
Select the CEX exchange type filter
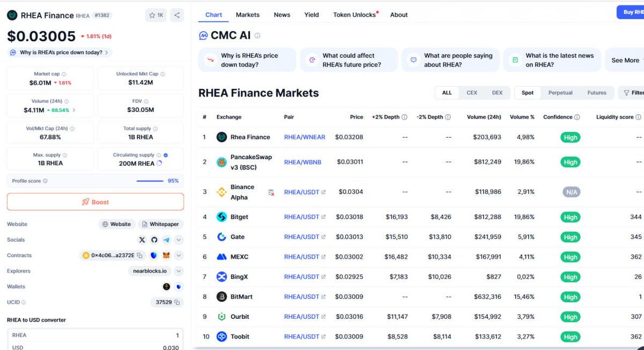point(472,93)
